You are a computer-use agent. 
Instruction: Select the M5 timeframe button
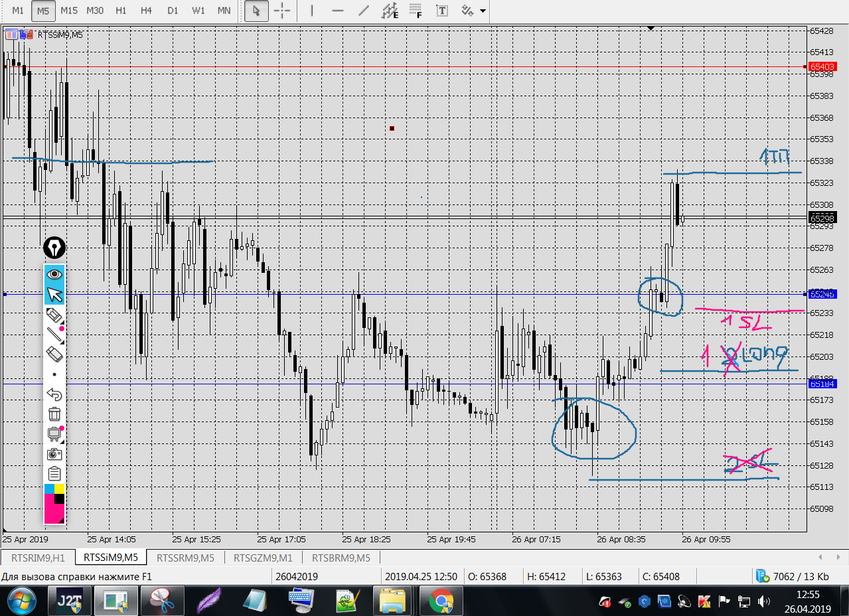(x=43, y=11)
